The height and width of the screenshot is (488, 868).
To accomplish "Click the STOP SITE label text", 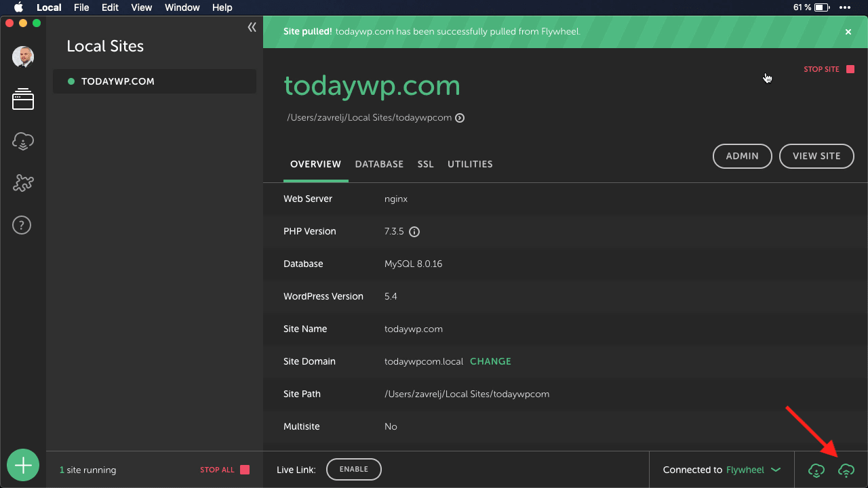I will coord(821,69).
